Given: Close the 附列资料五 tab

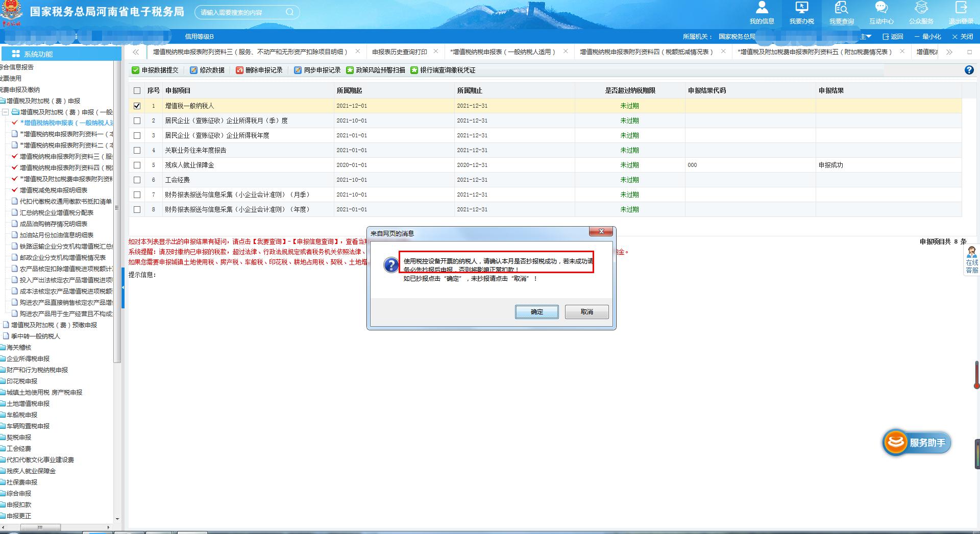Looking at the screenshot, I should [x=902, y=51].
